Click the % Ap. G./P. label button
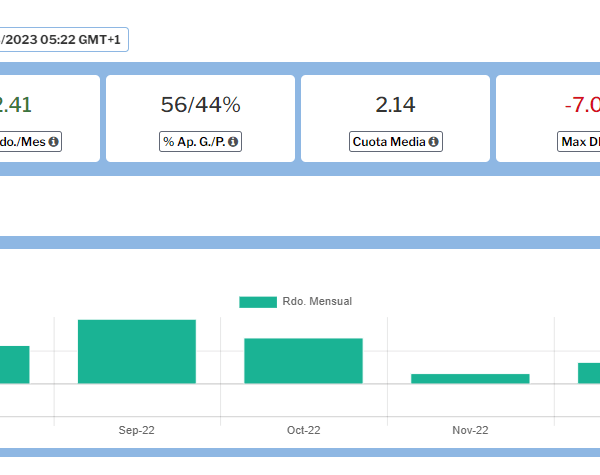 pyautogui.click(x=201, y=142)
